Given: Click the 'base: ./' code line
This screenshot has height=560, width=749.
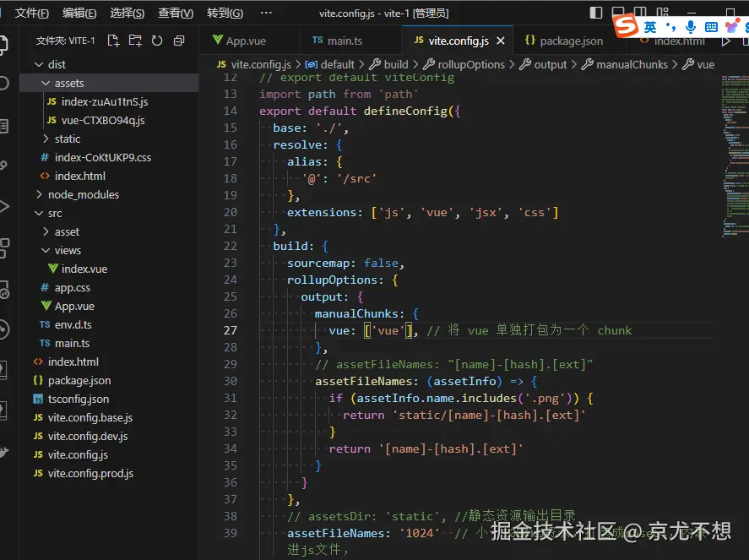Looking at the screenshot, I should (311, 128).
